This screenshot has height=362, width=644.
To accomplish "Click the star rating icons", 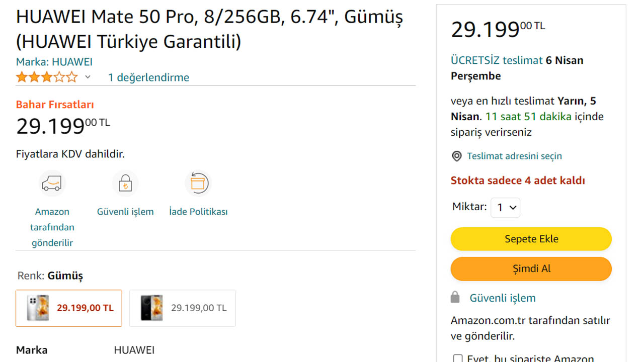I will (47, 77).
